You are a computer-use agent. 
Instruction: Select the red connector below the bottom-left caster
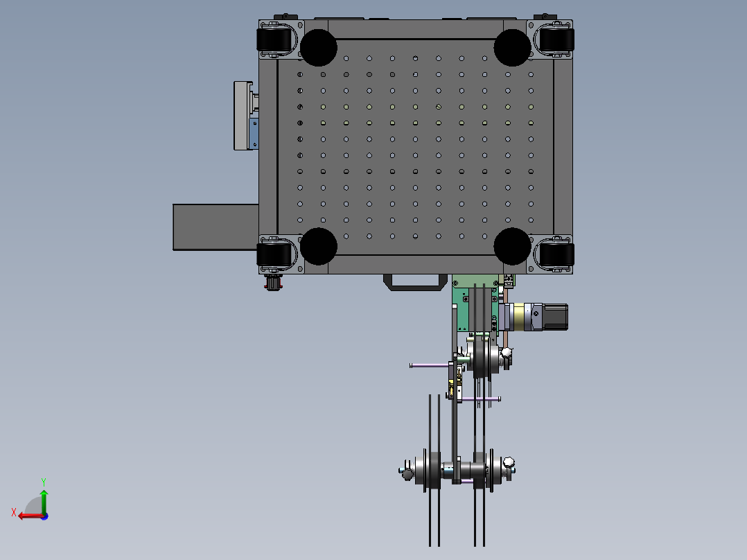click(273, 283)
